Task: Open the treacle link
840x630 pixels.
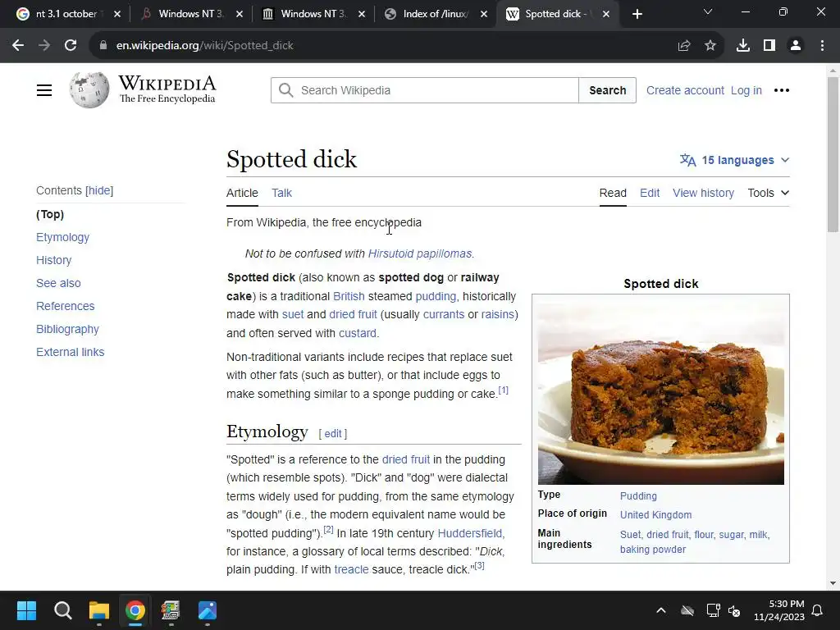Action: [351, 569]
